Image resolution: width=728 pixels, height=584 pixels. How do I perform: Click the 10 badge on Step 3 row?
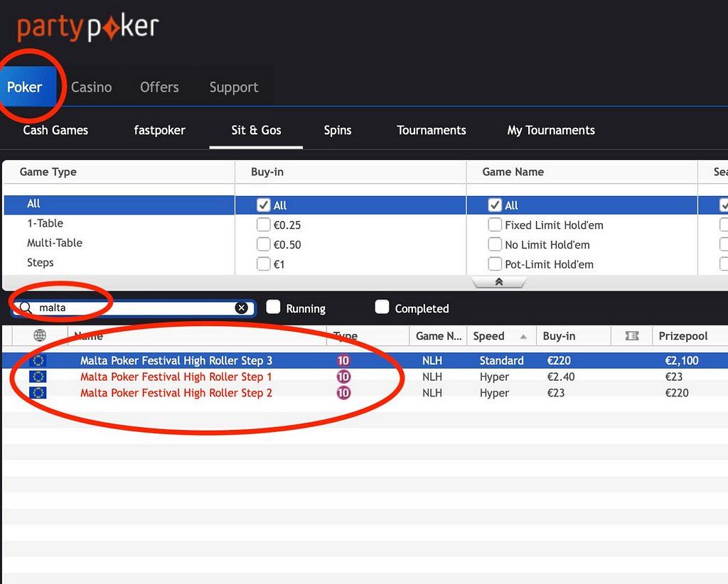(343, 360)
